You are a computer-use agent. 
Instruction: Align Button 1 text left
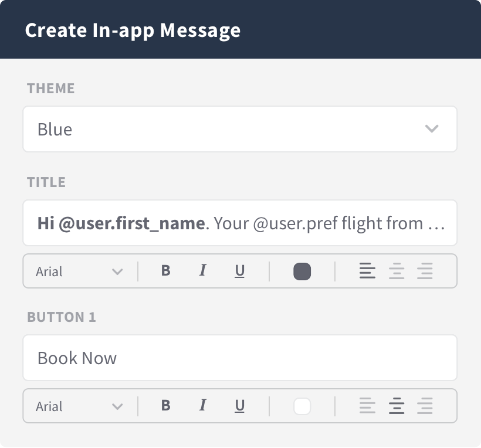tap(367, 406)
